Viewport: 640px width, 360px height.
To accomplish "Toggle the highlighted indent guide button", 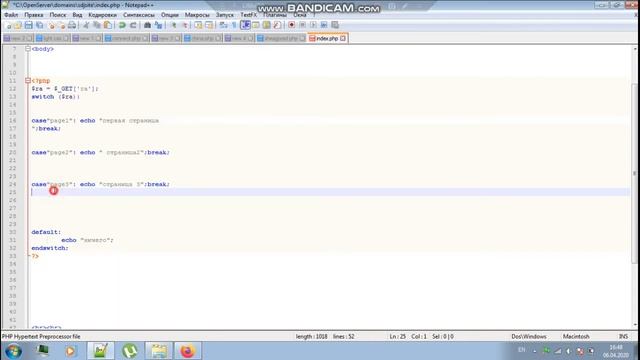I will [245, 25].
